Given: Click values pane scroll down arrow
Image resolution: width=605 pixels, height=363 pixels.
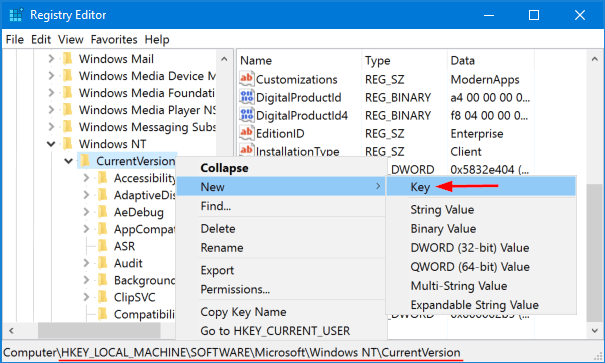Looking at the screenshot, I should [595, 331].
